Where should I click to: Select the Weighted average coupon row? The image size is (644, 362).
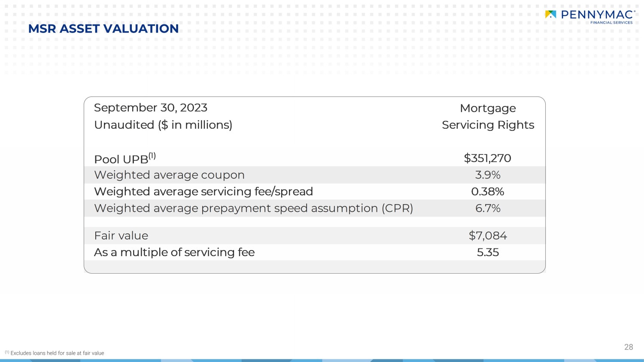(x=314, y=175)
